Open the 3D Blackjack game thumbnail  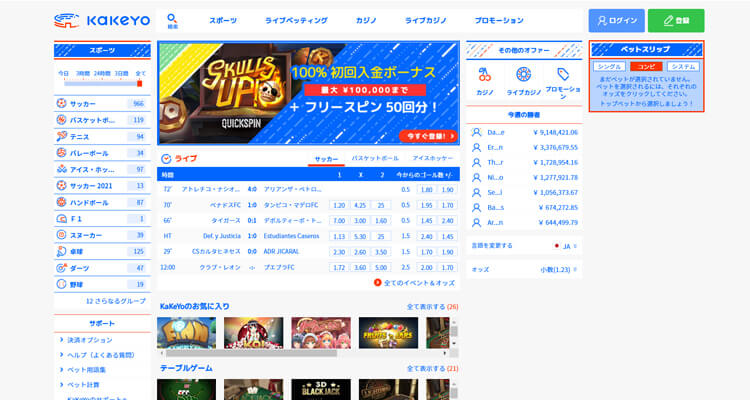321,389
